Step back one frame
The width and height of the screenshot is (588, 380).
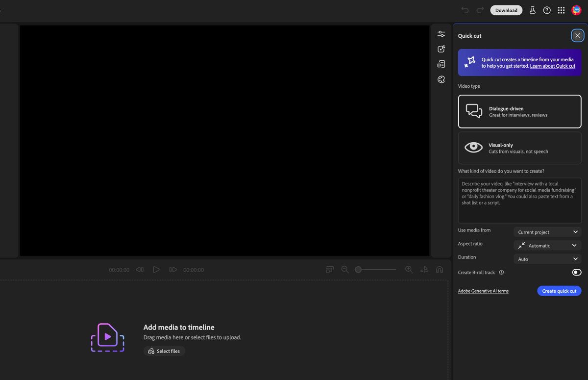click(x=140, y=270)
